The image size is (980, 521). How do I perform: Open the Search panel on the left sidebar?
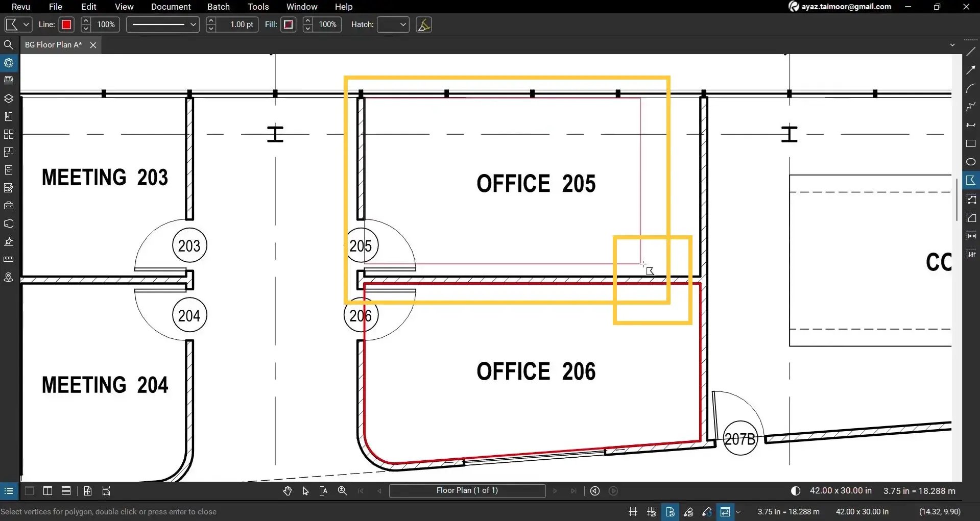[9, 45]
